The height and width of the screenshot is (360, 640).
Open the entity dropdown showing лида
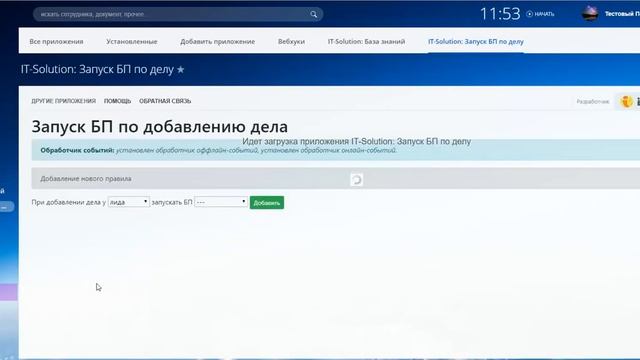point(129,202)
